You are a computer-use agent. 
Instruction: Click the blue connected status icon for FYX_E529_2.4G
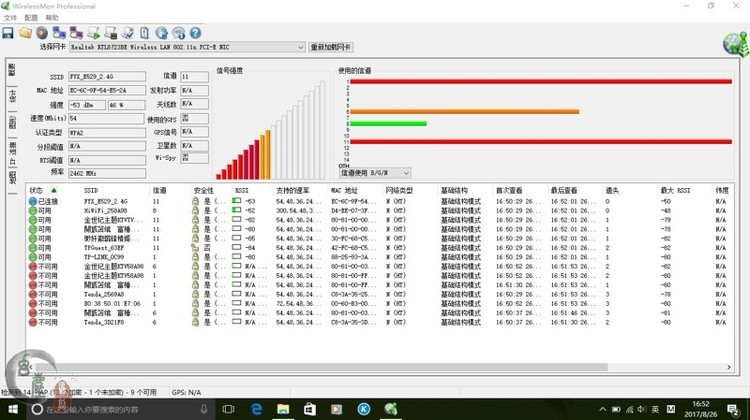[33, 201]
